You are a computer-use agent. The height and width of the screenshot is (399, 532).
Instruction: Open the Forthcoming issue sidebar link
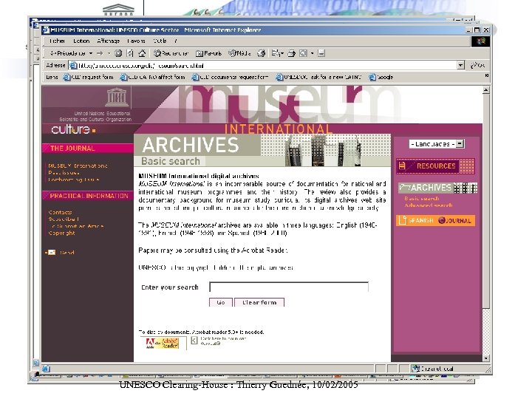click(x=74, y=180)
